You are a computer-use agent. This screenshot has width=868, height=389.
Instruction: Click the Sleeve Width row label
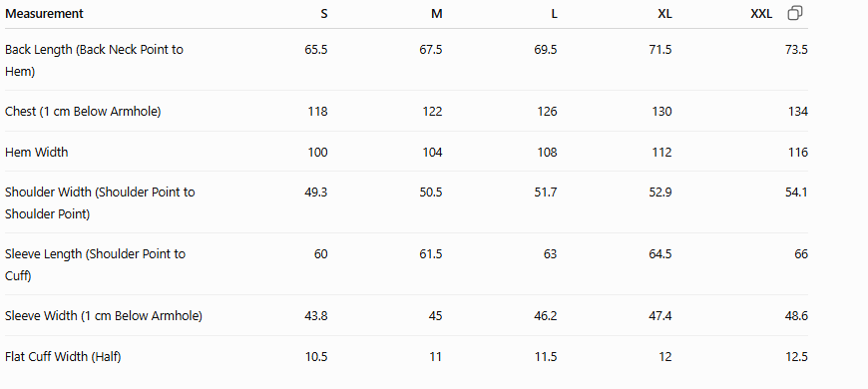click(x=104, y=316)
